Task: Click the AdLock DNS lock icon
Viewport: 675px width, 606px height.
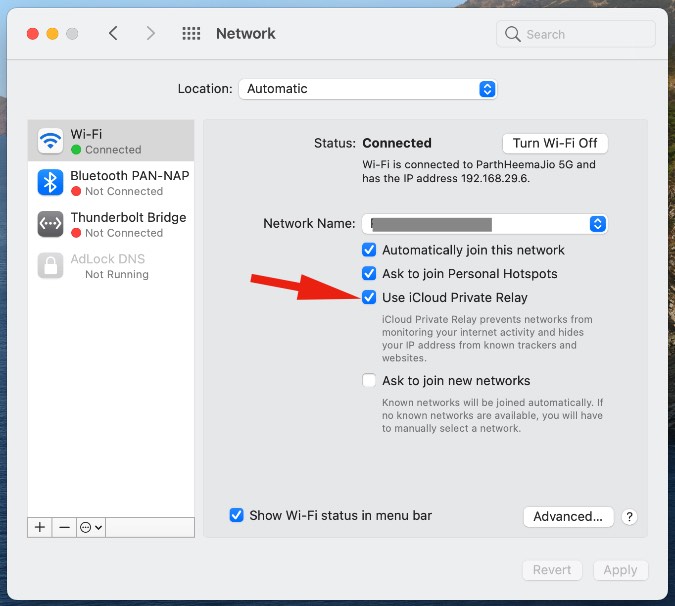Action: click(x=50, y=265)
